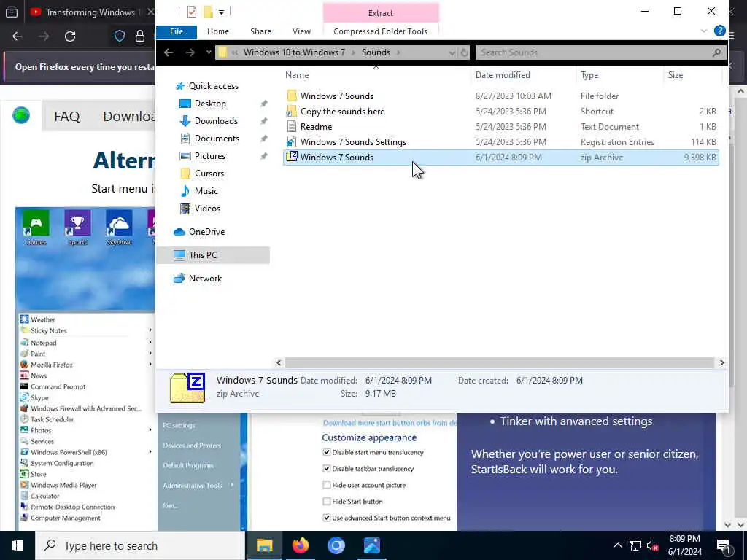Open the Windows 7 Sounds Settings registry icon
747x560 pixels.
tap(292, 142)
